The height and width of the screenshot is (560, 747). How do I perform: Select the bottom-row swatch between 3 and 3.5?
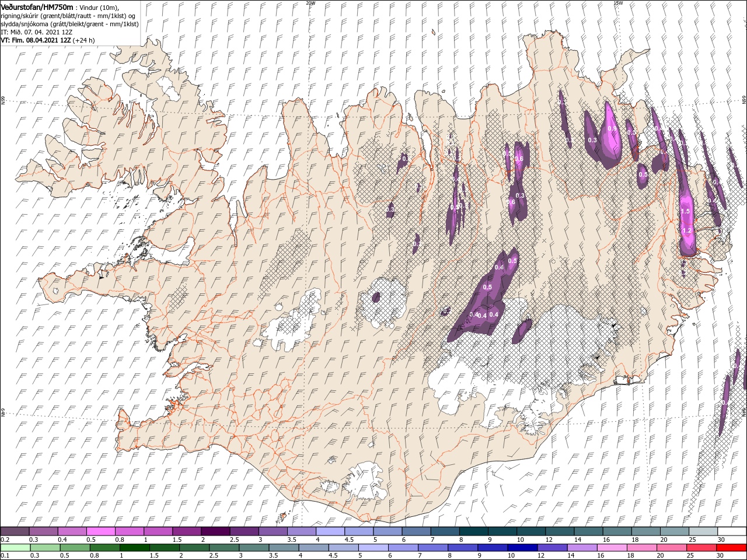(x=254, y=548)
